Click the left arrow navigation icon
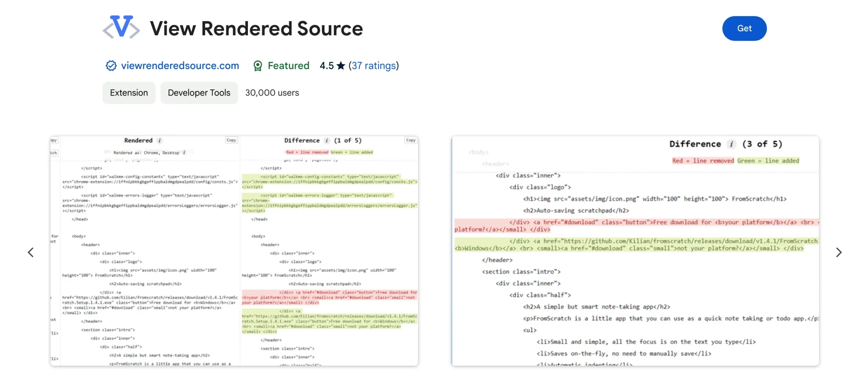The width and height of the screenshot is (868, 379). tap(31, 252)
